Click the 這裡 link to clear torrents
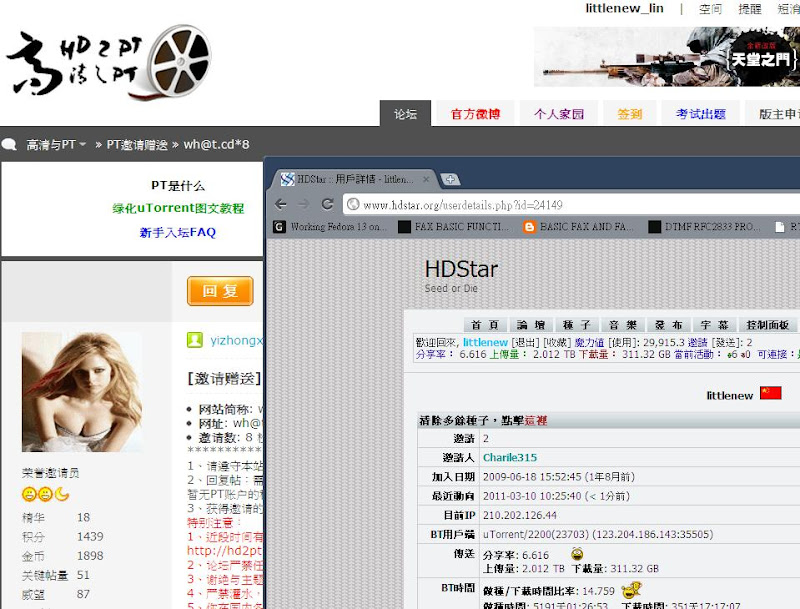The width and height of the screenshot is (800, 609). [x=536, y=420]
